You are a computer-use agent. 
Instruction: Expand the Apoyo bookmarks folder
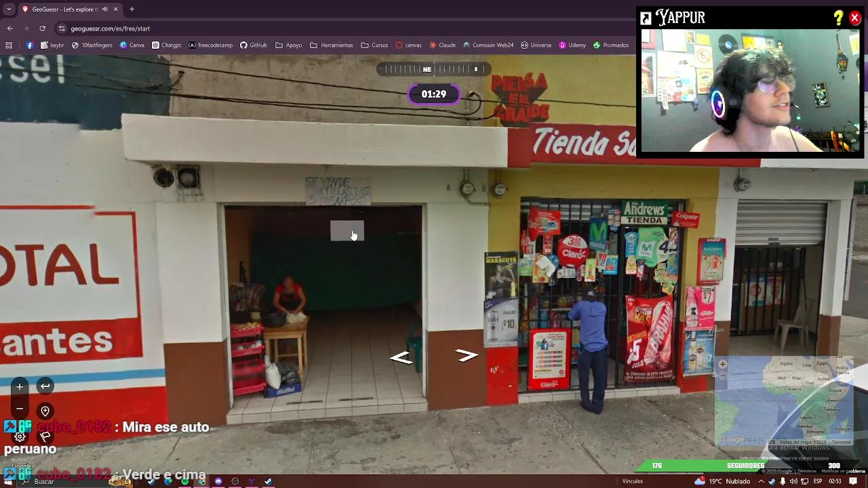pyautogui.click(x=288, y=45)
